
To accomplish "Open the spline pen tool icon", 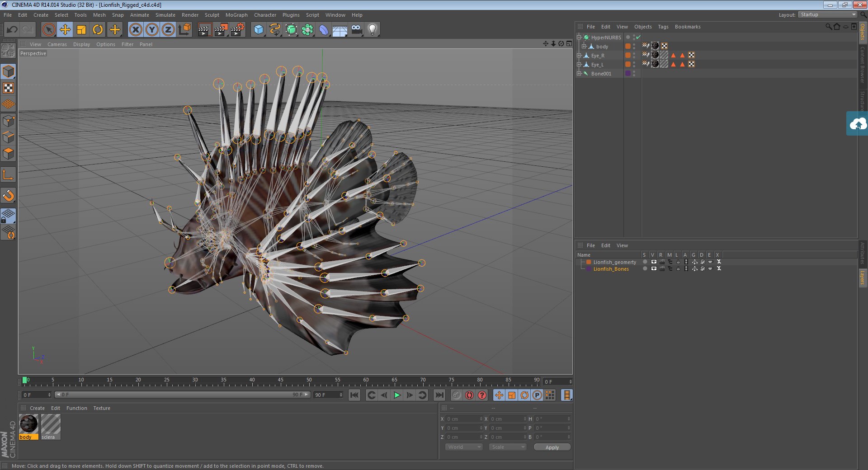I will coord(275,30).
